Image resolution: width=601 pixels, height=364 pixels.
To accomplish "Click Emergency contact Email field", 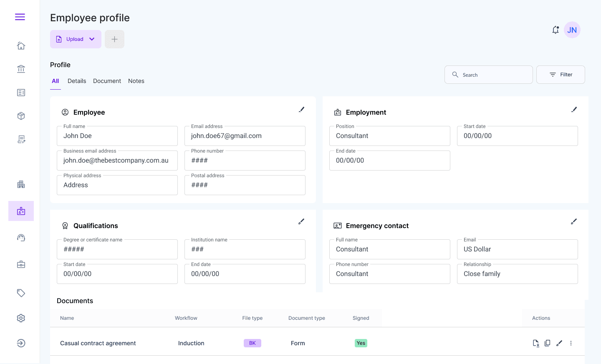I will [x=518, y=249].
